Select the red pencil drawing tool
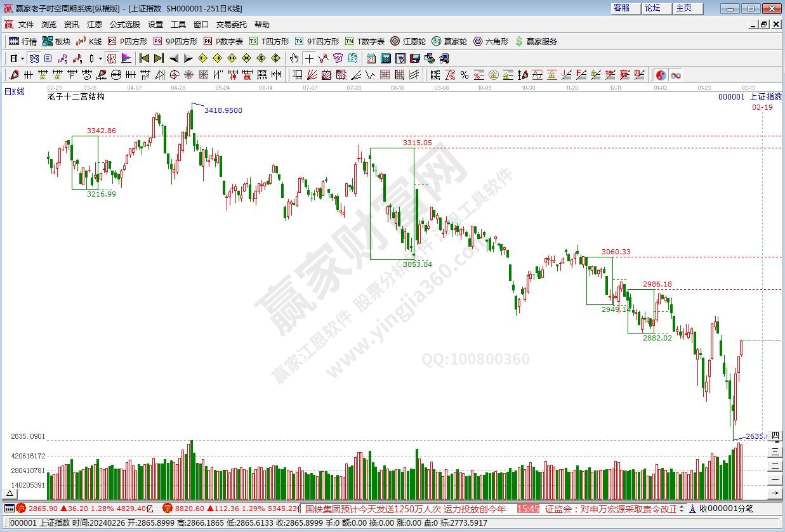The image size is (785, 532). tap(15, 75)
